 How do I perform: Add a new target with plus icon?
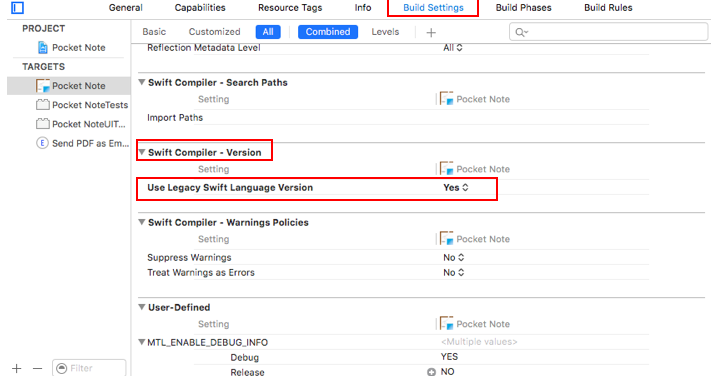pyautogui.click(x=17, y=368)
